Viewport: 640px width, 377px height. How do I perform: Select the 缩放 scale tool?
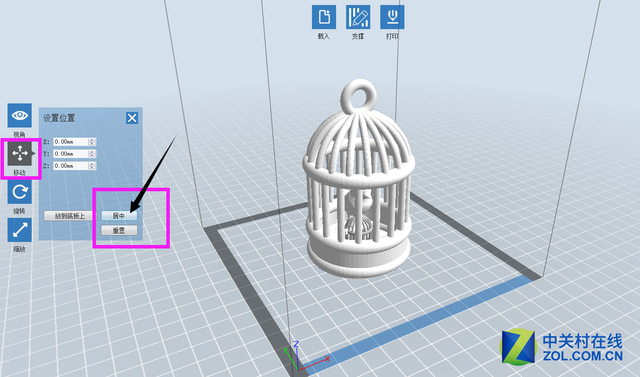(x=20, y=230)
